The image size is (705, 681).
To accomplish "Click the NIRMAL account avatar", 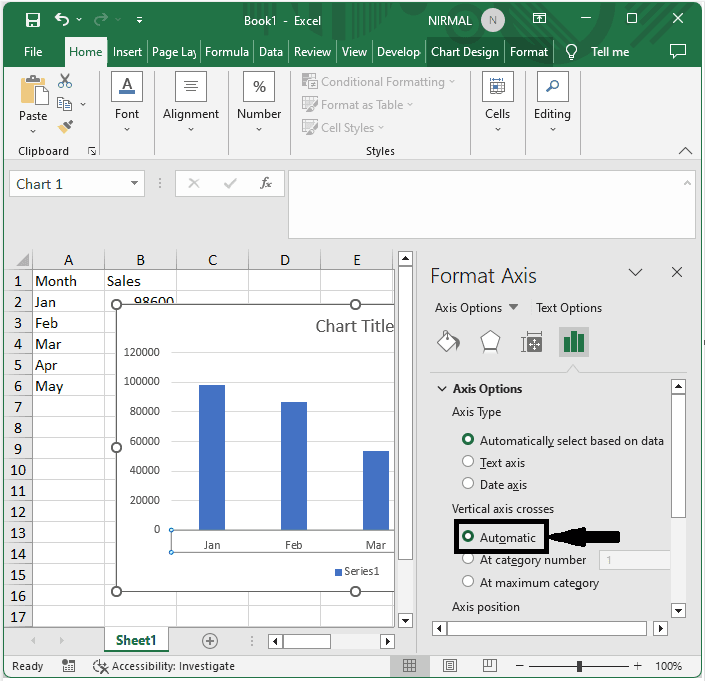I will (492, 21).
